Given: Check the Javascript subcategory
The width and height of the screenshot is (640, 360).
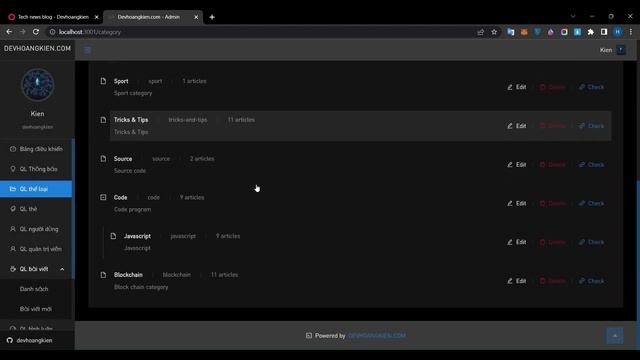Looking at the screenshot, I should click(x=591, y=242).
